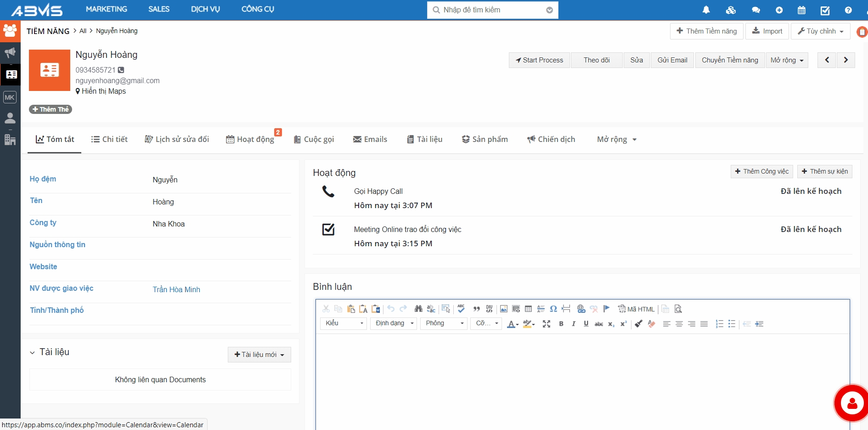Open the Hoạt động tab
This screenshot has width=868, height=430.
coord(250,139)
